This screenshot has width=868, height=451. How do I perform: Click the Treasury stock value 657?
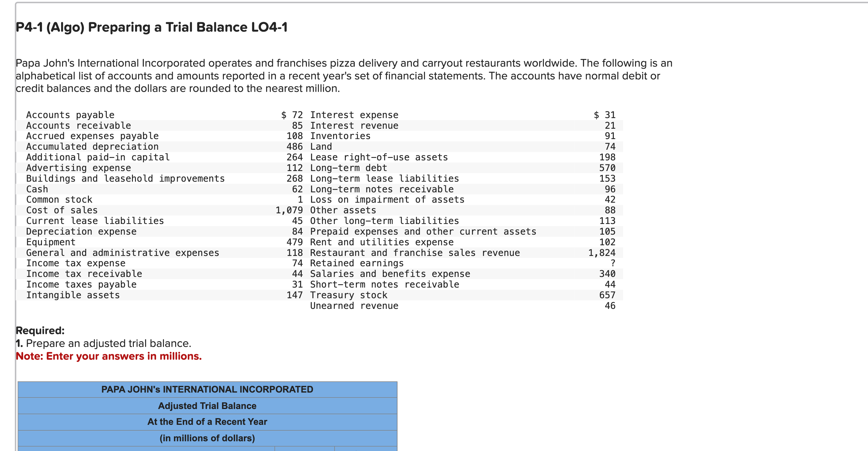[608, 295]
